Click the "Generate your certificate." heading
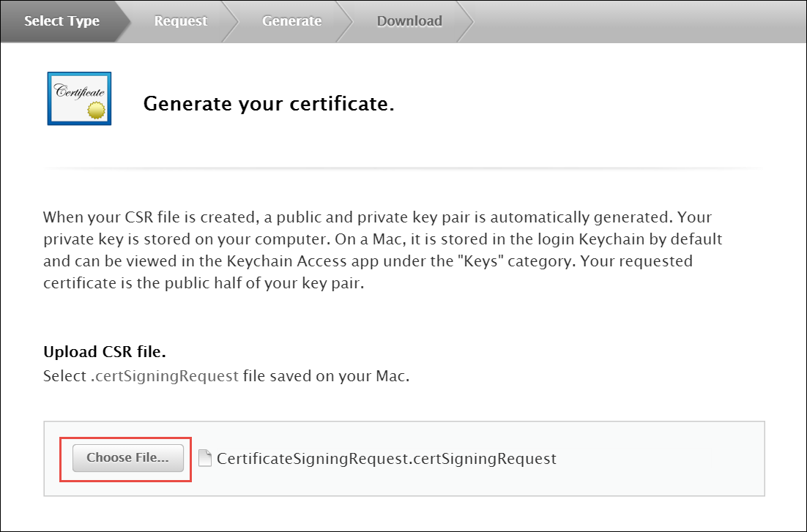 point(269,104)
